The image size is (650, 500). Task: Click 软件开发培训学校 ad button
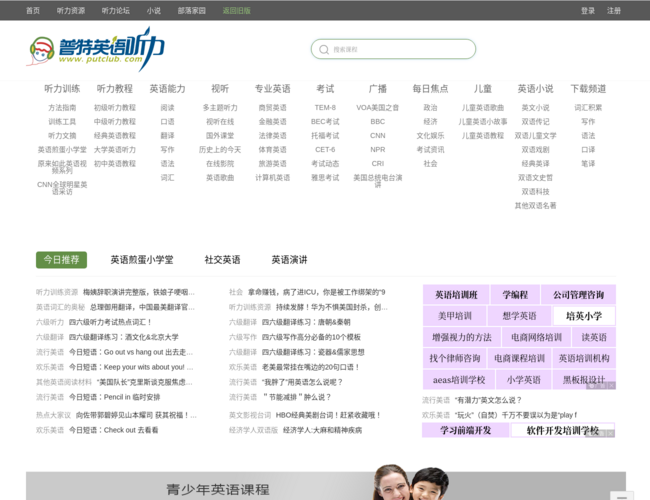coord(563,430)
